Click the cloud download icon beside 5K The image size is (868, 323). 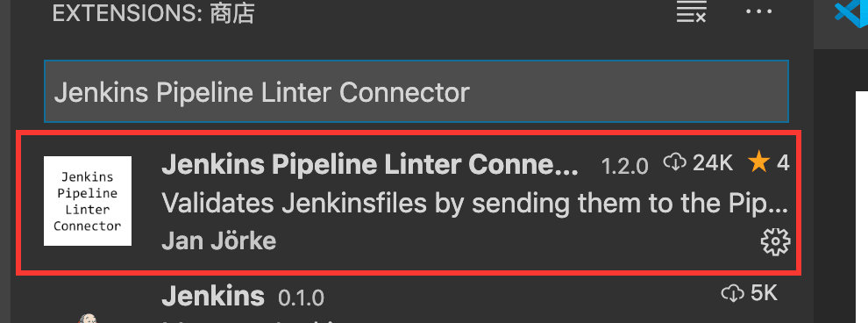pos(732,294)
